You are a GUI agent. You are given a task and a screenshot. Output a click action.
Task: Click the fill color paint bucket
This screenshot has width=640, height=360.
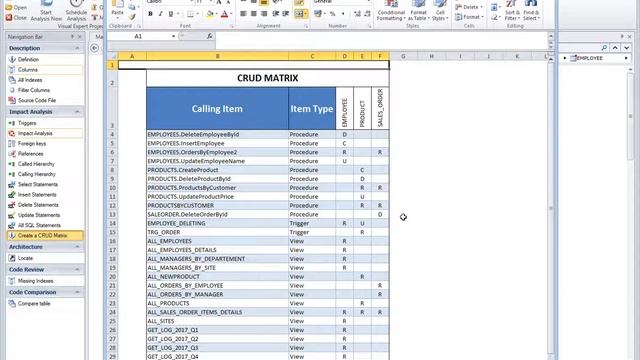[x=209, y=14]
